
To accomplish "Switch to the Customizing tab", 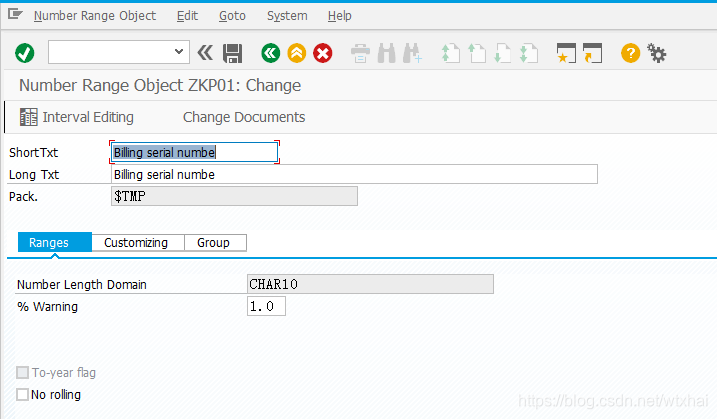I will 136,242.
